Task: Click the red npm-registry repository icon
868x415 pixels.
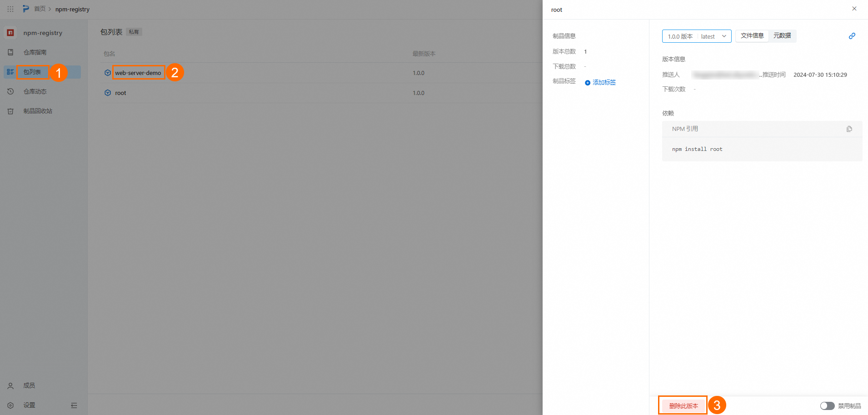Action: pos(10,33)
